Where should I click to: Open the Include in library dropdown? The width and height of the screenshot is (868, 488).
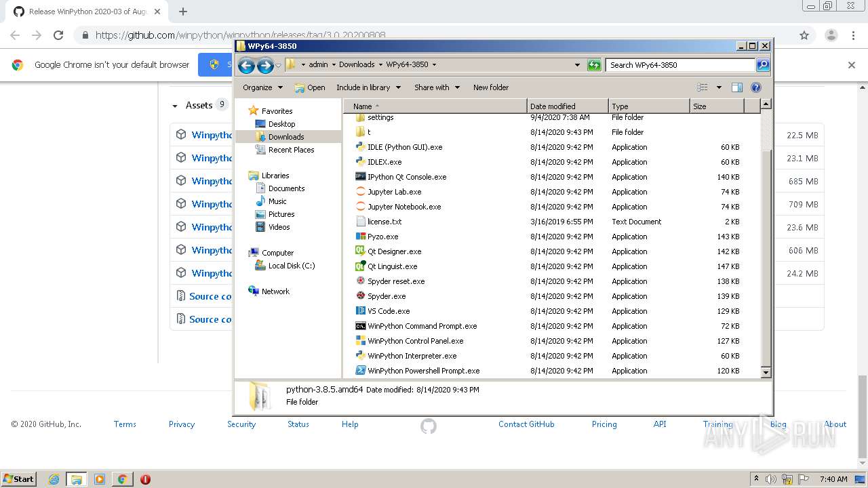click(x=368, y=87)
